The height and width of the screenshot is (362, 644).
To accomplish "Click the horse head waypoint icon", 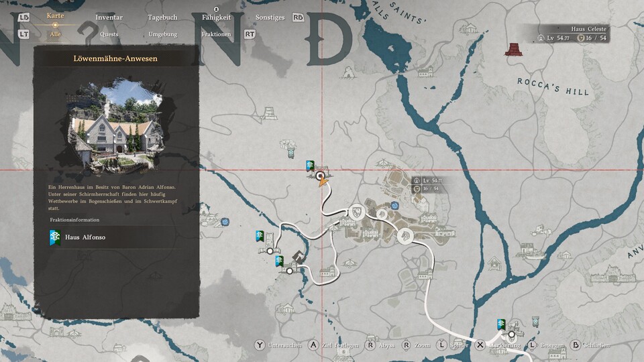I will [x=407, y=236].
